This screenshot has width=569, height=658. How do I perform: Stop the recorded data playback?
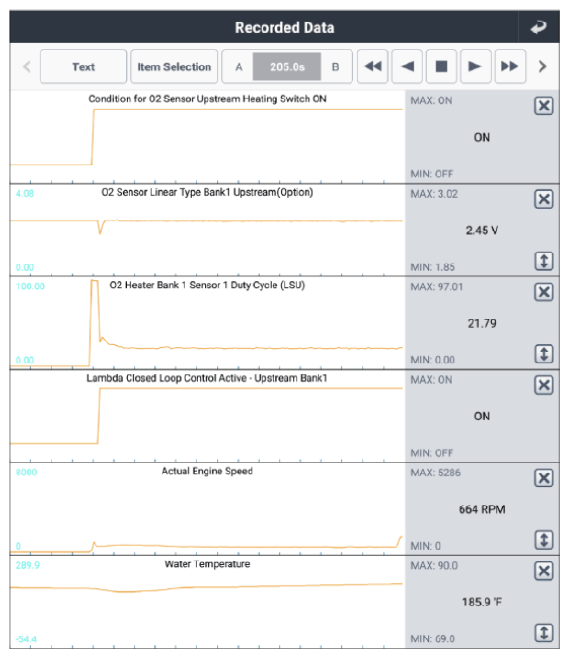click(x=441, y=66)
